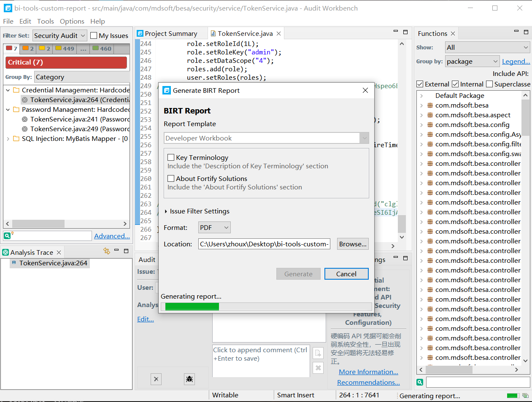Click the Cancel button in BIRT dialog
The width and height of the screenshot is (532, 402).
click(x=346, y=274)
